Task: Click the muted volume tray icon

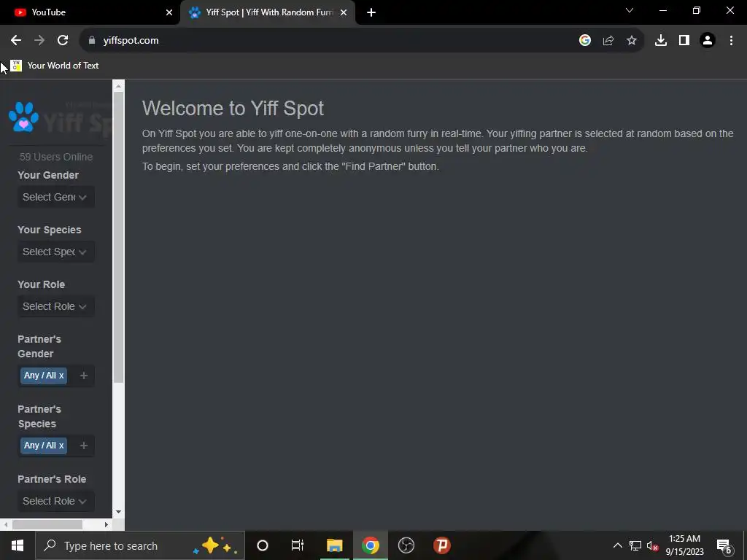Action: tap(653, 545)
